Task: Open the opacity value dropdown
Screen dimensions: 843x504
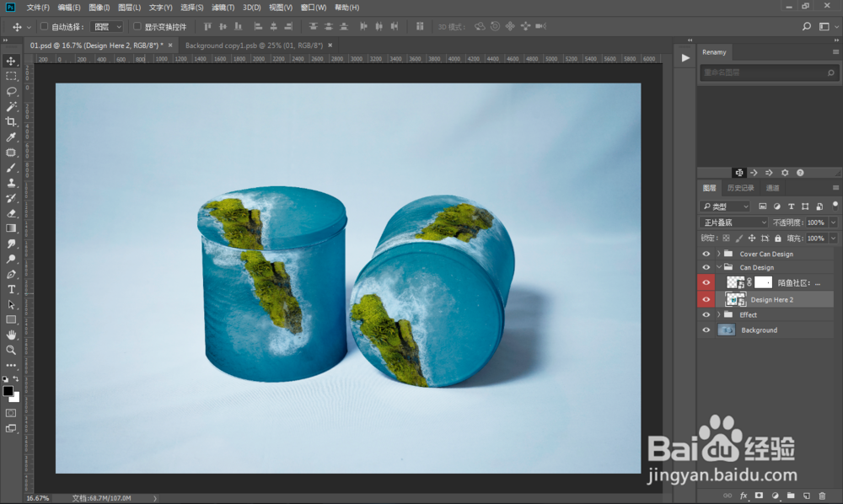Action: 834,223
